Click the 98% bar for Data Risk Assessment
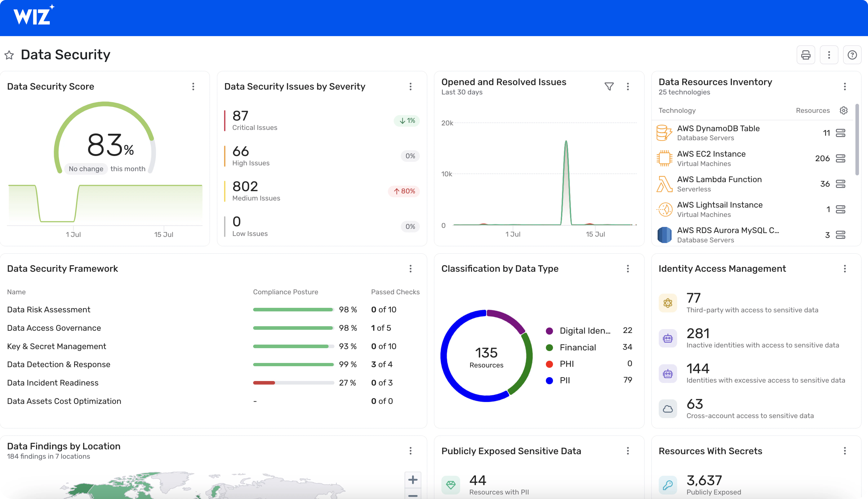 point(293,309)
